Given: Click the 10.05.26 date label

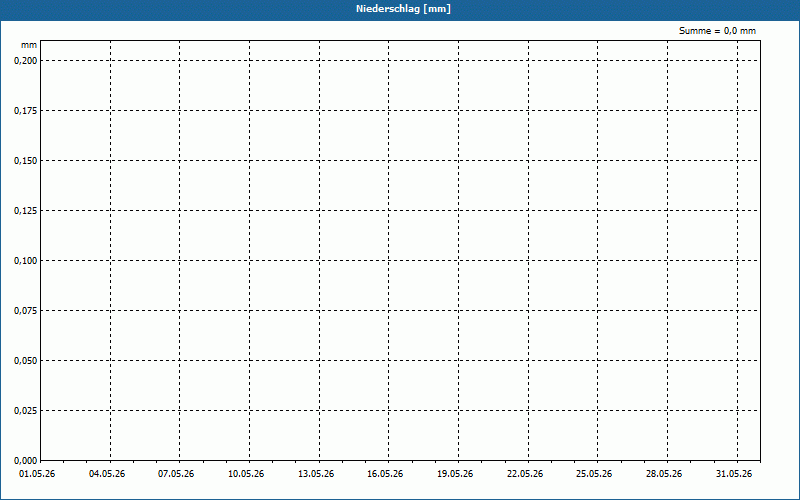Looking at the screenshot, I should [x=246, y=474].
